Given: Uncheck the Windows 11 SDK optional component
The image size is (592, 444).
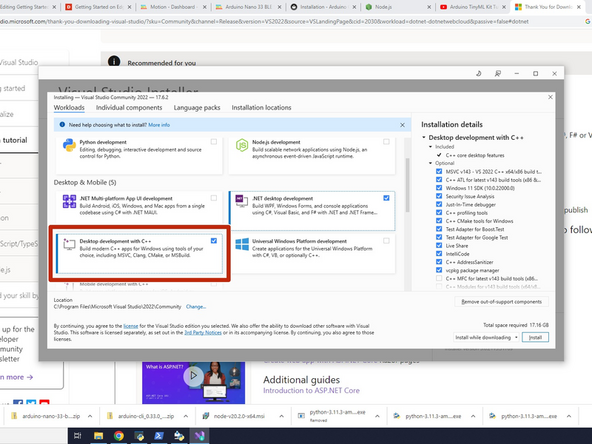Looking at the screenshot, I should point(439,188).
